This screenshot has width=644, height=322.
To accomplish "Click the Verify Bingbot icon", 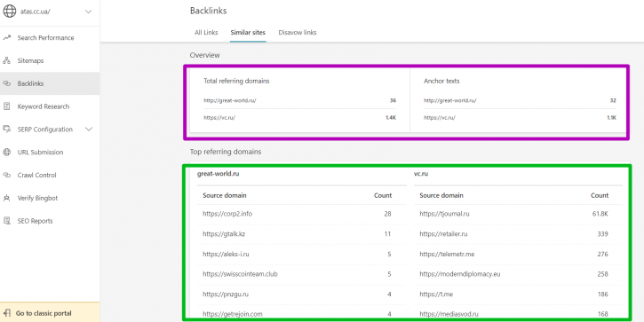I will pos(6,198).
